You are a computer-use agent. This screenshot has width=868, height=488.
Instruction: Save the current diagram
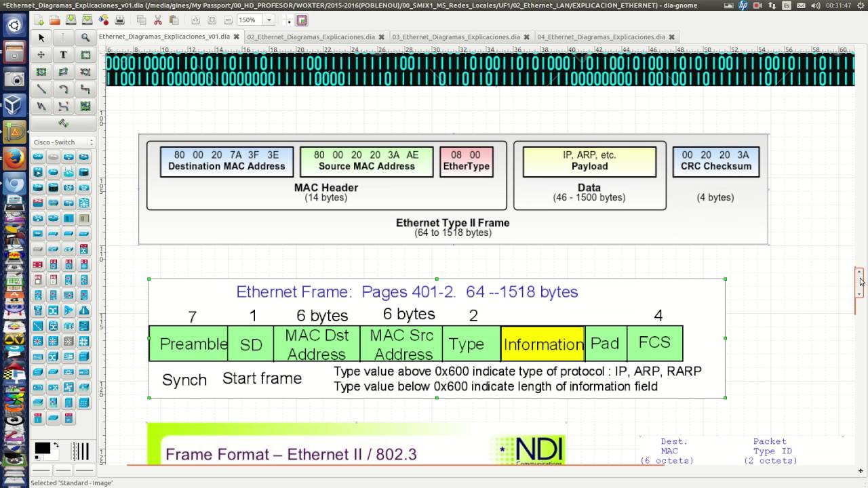pos(71,20)
